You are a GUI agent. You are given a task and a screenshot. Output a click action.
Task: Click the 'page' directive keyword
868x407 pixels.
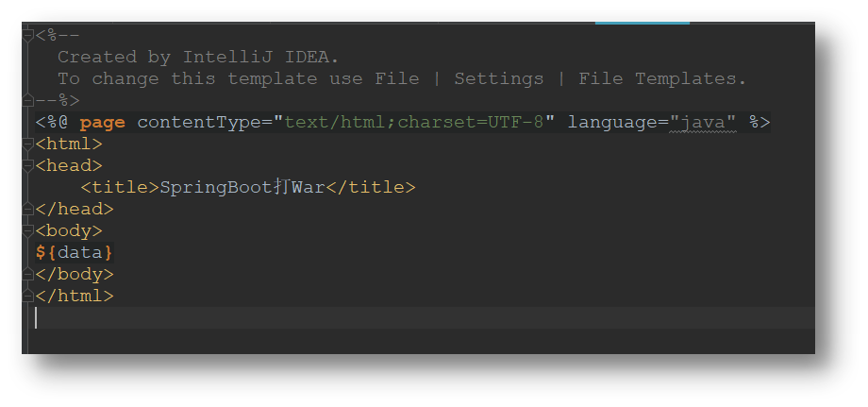(x=102, y=123)
